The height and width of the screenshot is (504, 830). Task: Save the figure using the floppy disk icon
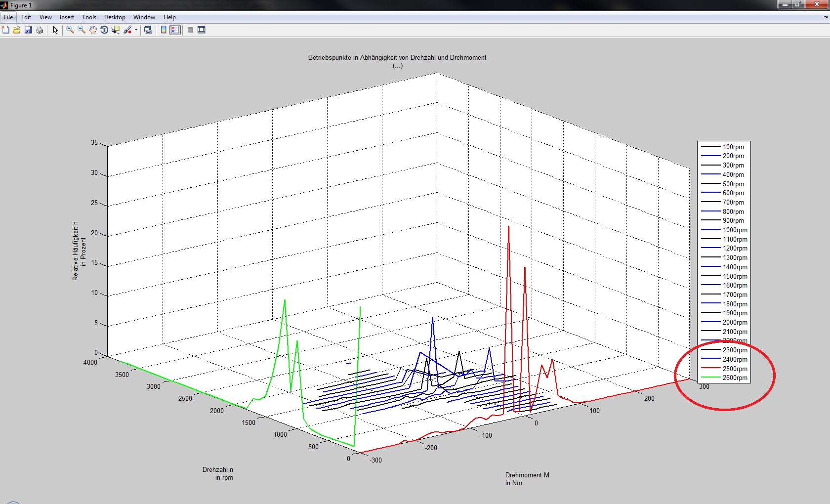tap(28, 30)
